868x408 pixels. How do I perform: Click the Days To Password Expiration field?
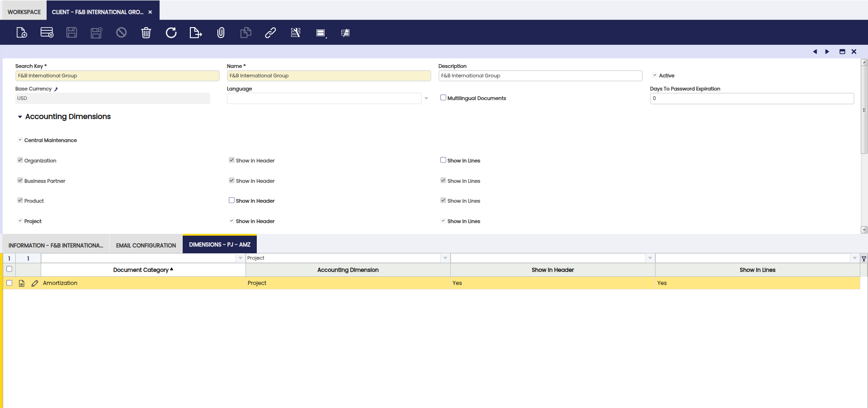click(x=751, y=98)
